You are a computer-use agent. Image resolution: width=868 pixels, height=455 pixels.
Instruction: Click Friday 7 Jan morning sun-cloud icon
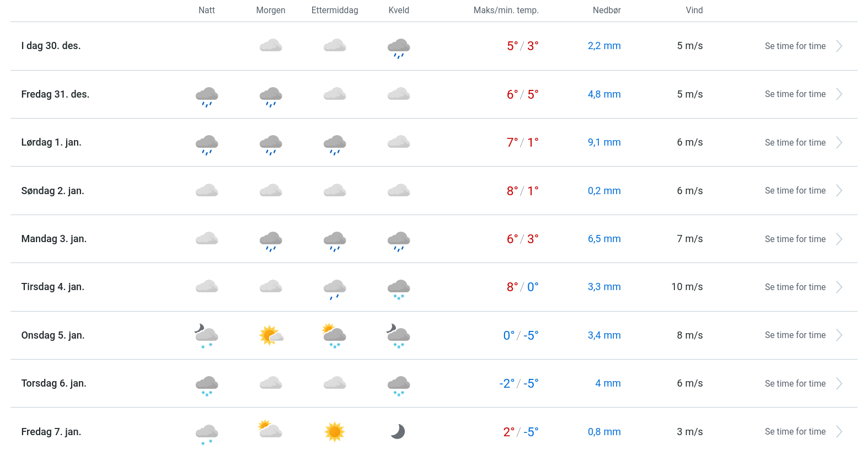pos(270,429)
